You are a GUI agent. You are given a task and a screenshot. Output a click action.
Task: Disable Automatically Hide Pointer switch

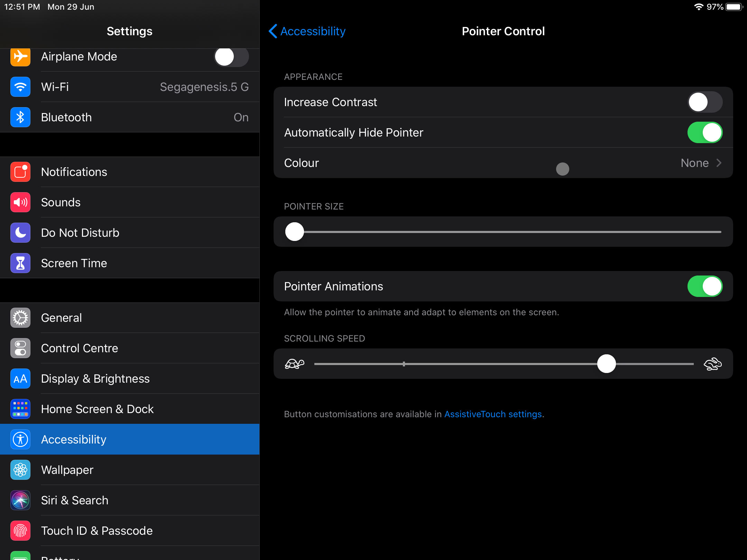(705, 132)
